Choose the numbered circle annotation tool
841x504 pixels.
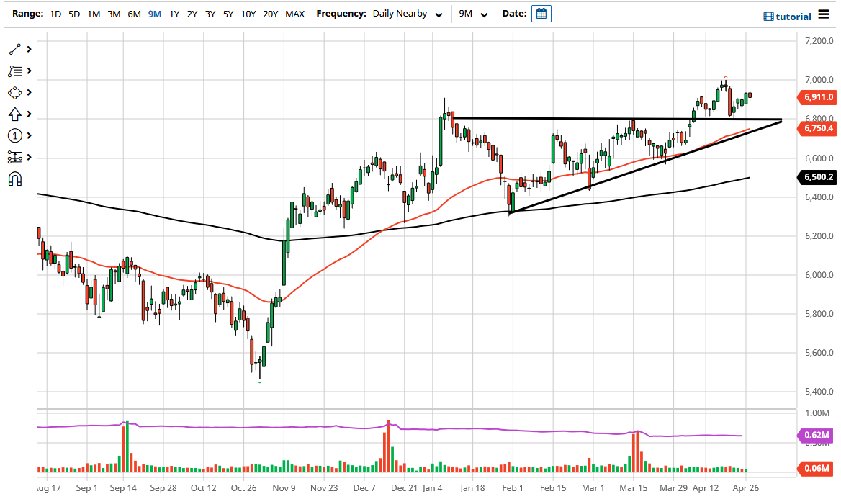coord(14,135)
